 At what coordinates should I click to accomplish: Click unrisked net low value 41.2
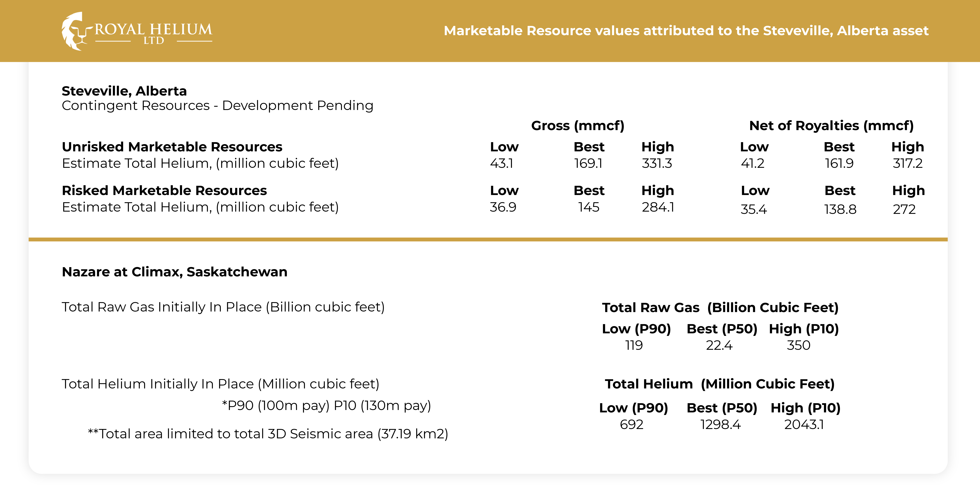point(752,163)
